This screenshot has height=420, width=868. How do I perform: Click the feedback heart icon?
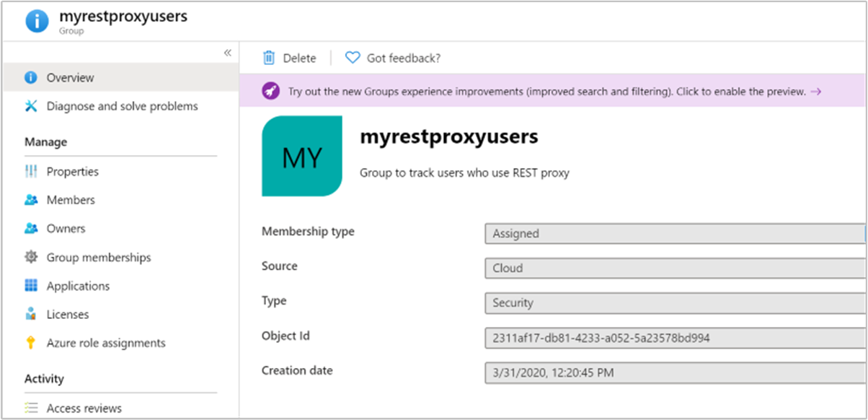pyautogui.click(x=353, y=58)
